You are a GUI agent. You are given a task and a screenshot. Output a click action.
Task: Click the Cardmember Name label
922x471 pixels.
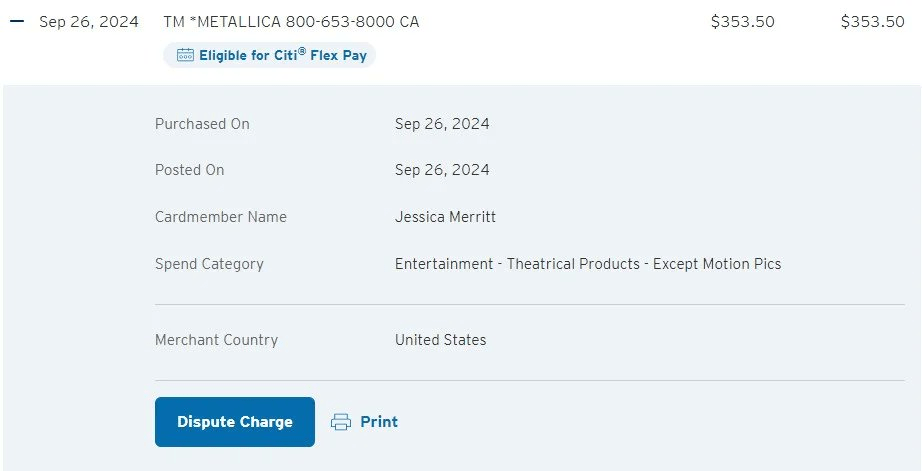220,217
